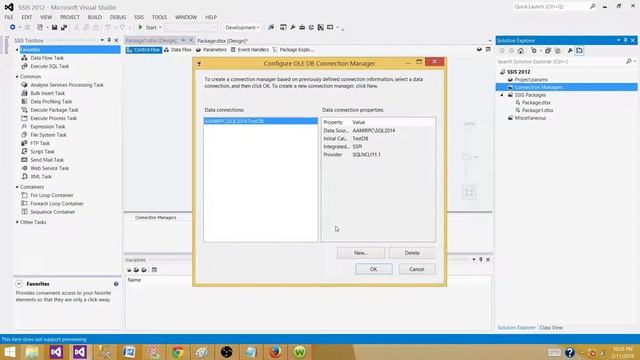Collapse the Containers toolbox group
640x360 pixels.
pyautogui.click(x=17, y=187)
